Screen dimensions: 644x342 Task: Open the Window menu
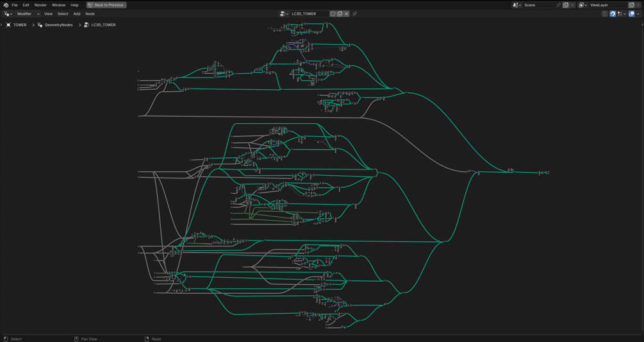coord(58,5)
